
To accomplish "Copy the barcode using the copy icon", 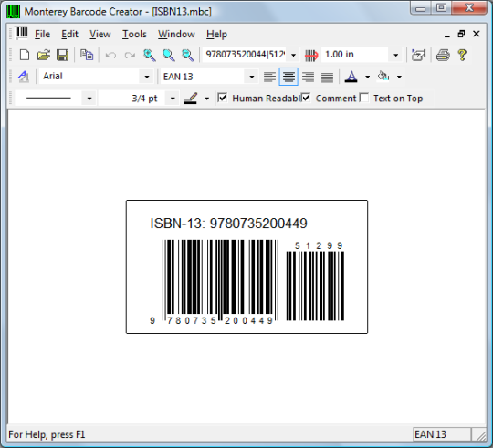I will 87,55.
